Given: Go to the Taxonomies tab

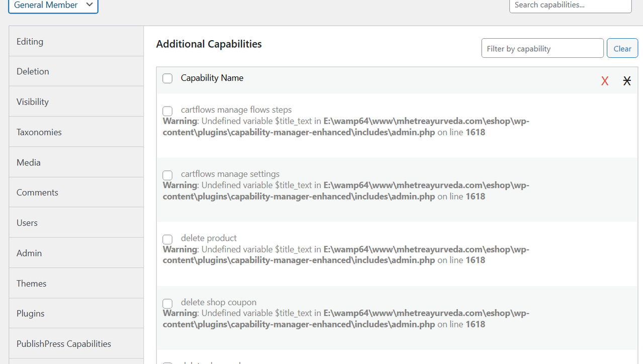Looking at the screenshot, I should point(76,132).
